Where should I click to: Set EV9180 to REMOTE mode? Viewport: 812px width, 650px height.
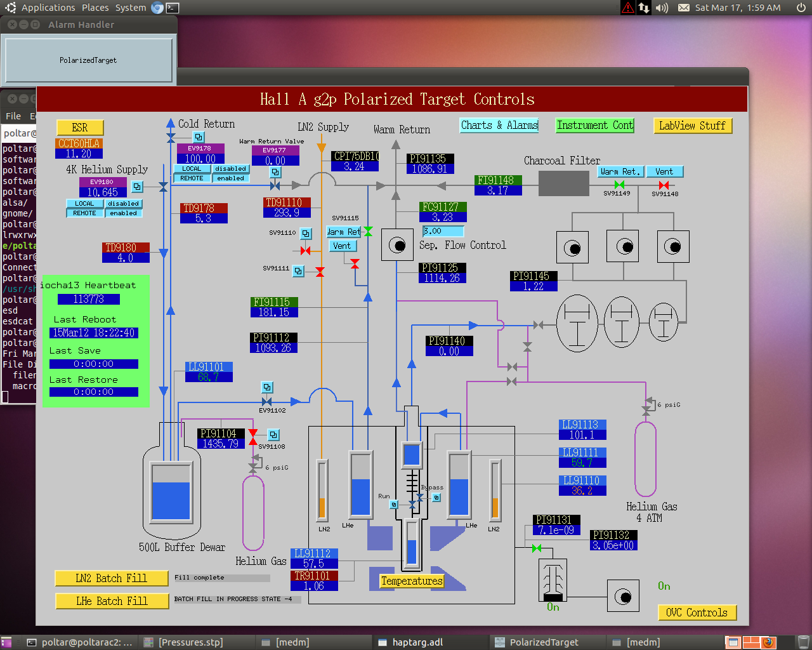tap(84, 213)
